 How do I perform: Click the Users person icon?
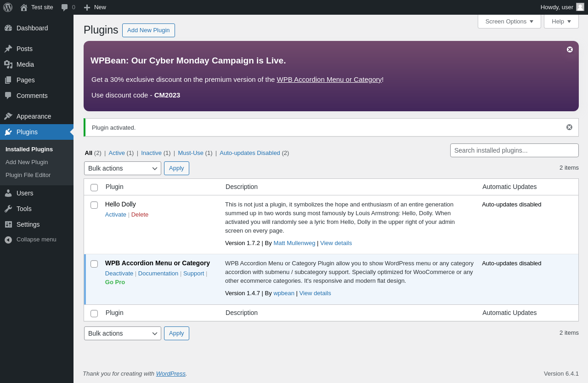point(8,193)
